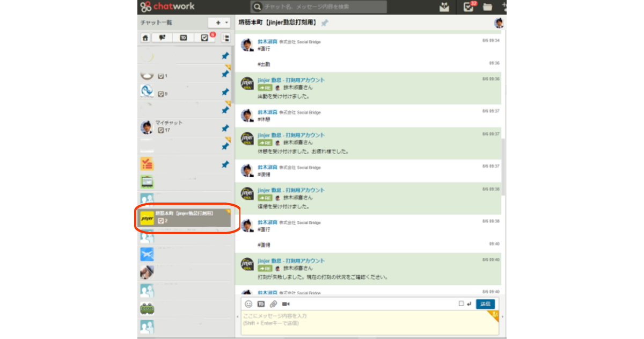The image size is (644, 339).
Task: Open the file management folder icon
Action: point(487,7)
